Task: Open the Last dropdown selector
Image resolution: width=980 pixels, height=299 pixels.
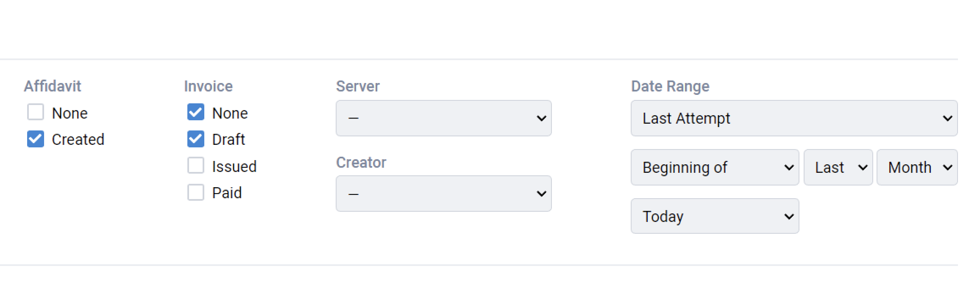Action: 838,167
